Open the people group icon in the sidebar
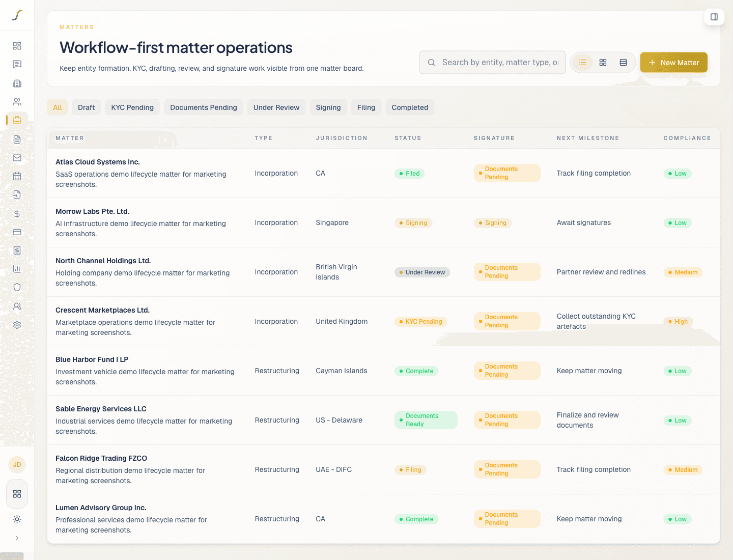733x560 pixels. (x=17, y=102)
